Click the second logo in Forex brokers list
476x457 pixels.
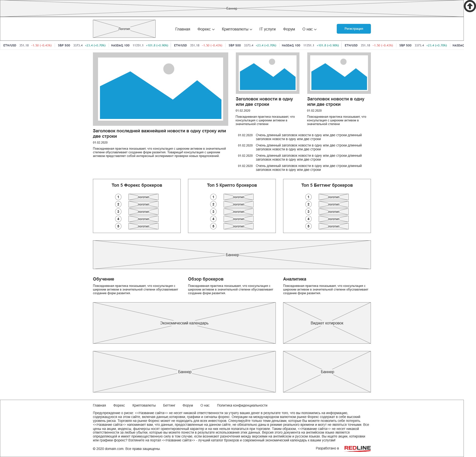143,204
